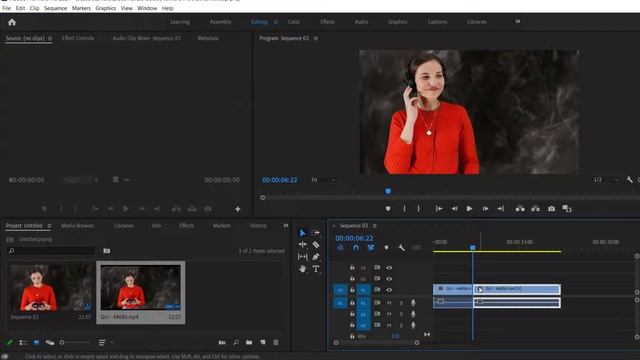Switch Project panel to Freeform view
The height and width of the screenshot is (360, 640).
point(50,342)
